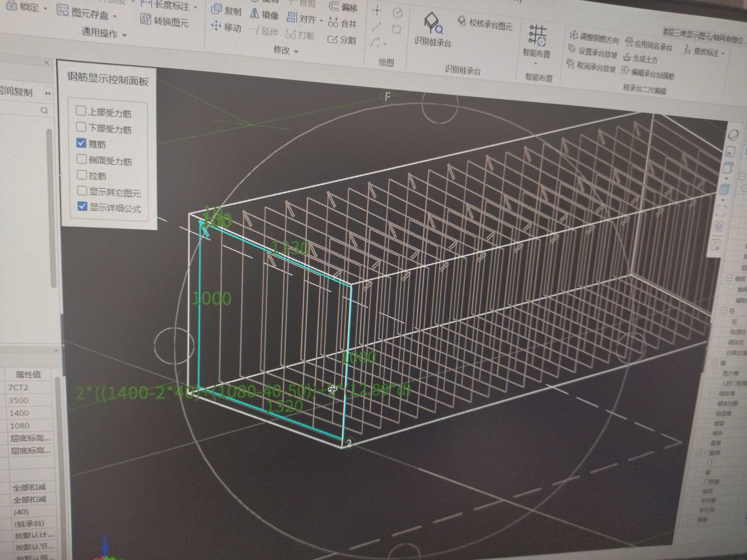Click the 合并 merge tool
The height and width of the screenshot is (560, 747).
pyautogui.click(x=342, y=23)
